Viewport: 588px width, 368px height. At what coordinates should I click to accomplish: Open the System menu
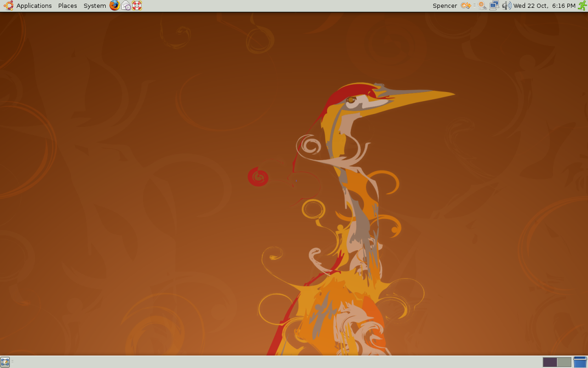click(95, 6)
